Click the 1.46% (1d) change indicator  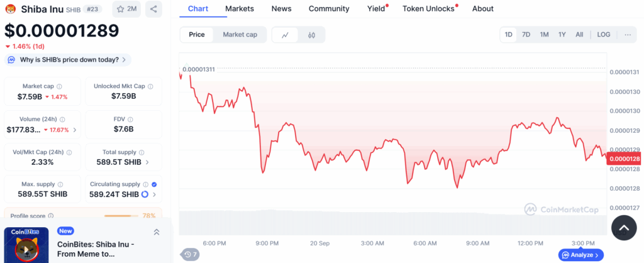coord(25,46)
